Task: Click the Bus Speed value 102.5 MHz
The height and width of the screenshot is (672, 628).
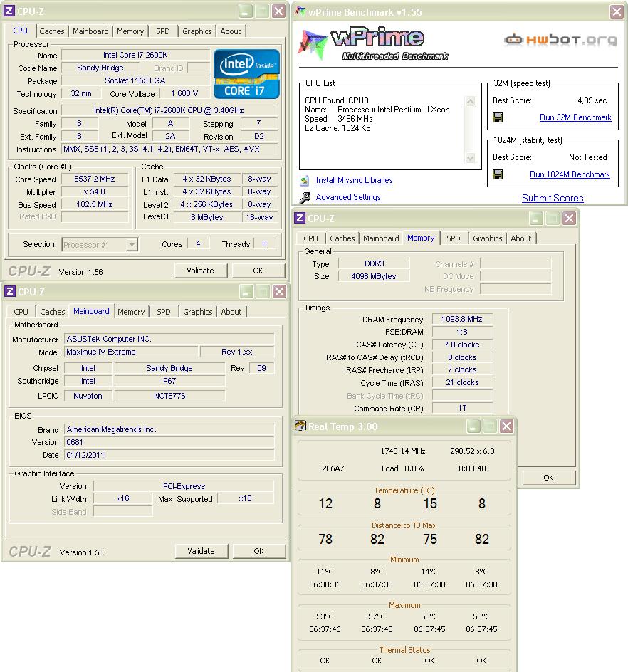Action: pyautogui.click(x=95, y=205)
